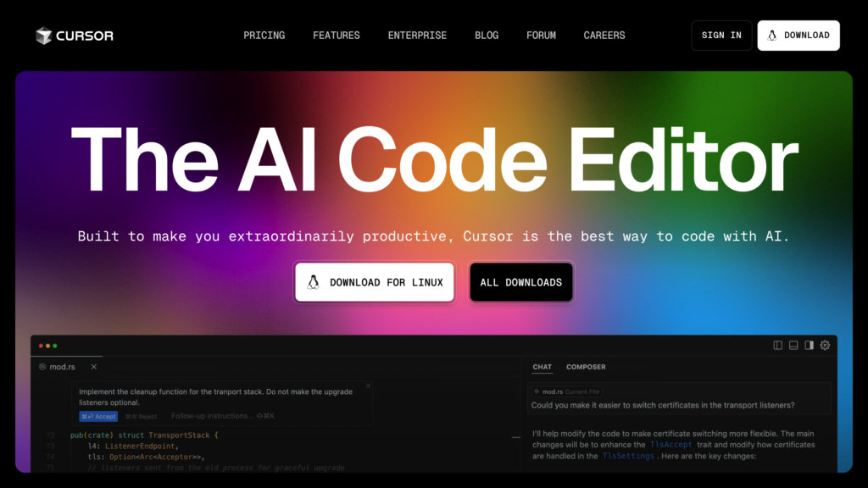
Task: Toggle the right sidebar layout icon
Action: click(x=809, y=346)
